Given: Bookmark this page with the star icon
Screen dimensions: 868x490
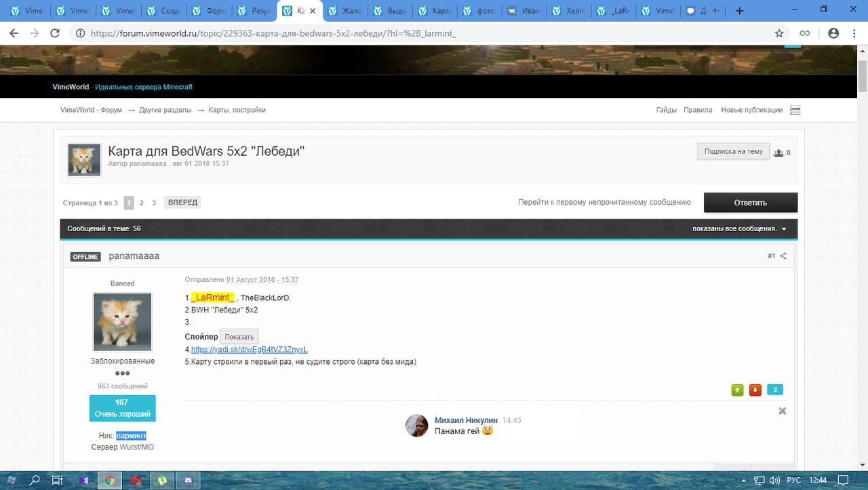Looking at the screenshot, I should coord(779,33).
